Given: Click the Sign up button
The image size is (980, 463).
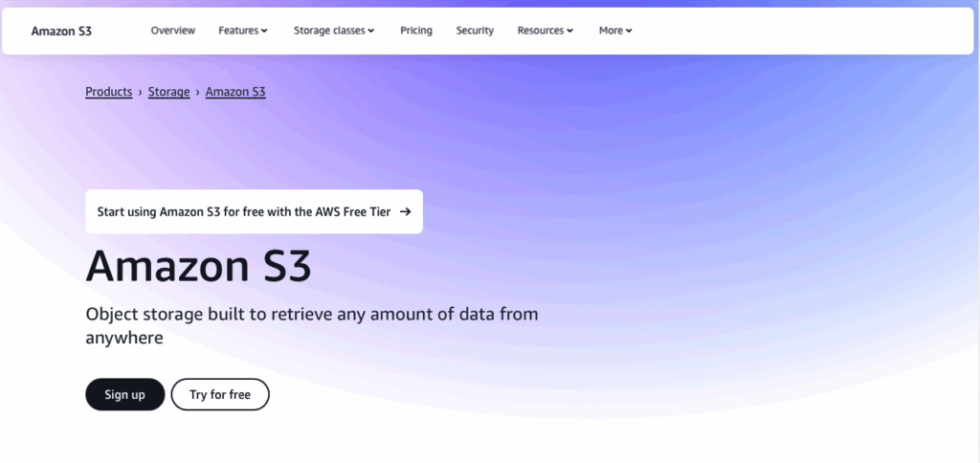Looking at the screenshot, I should (x=125, y=394).
